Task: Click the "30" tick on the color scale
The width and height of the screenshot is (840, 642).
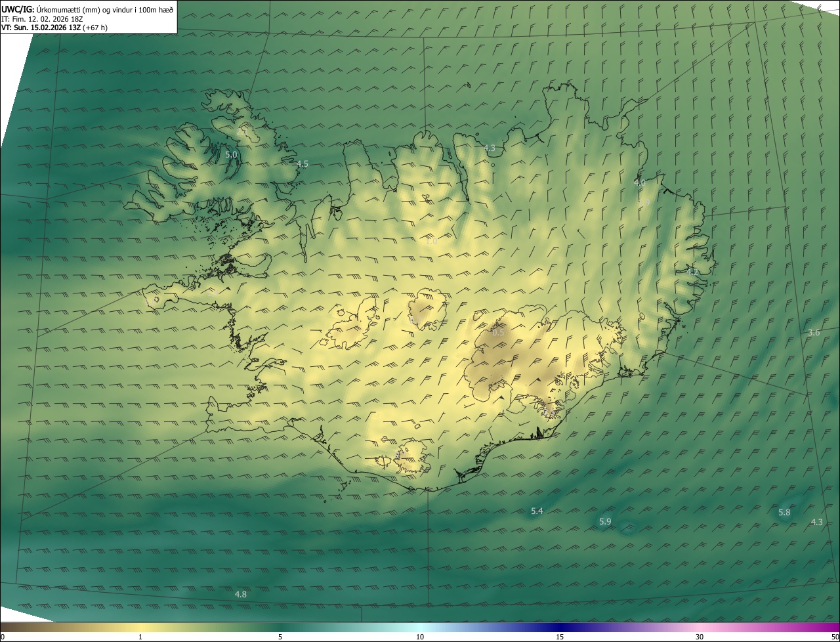Action: [x=700, y=637]
